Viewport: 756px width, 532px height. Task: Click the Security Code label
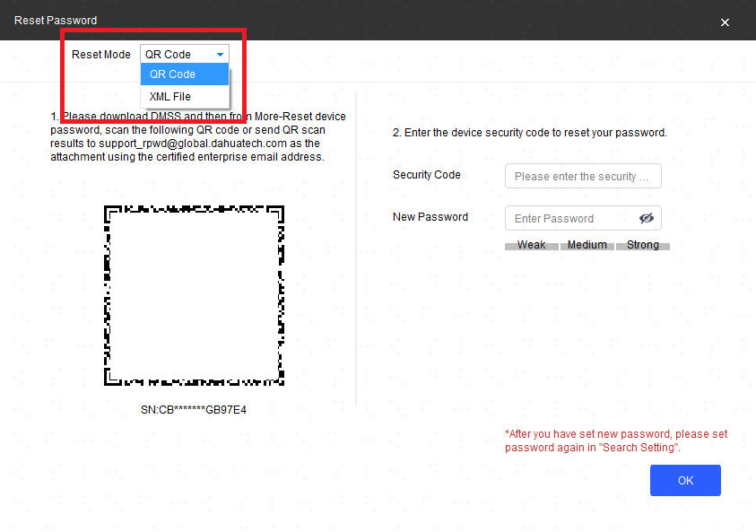click(426, 175)
